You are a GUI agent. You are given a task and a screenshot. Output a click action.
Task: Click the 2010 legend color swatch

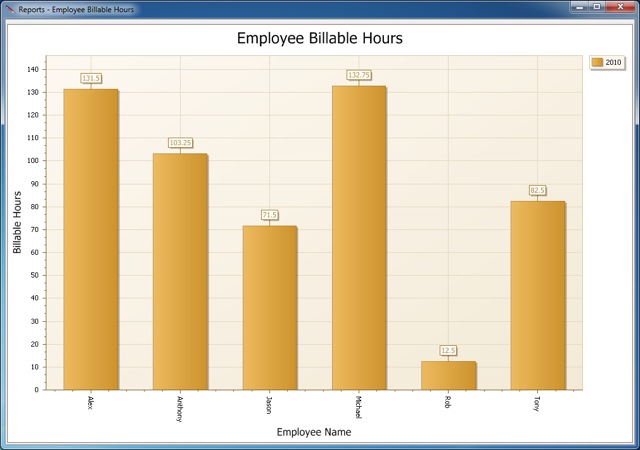[x=597, y=62]
